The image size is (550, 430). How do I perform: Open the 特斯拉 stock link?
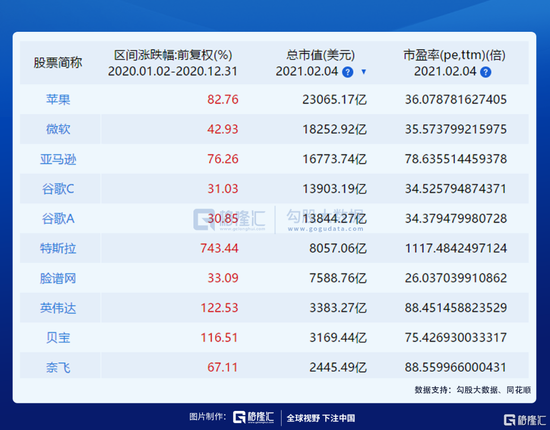point(58,249)
